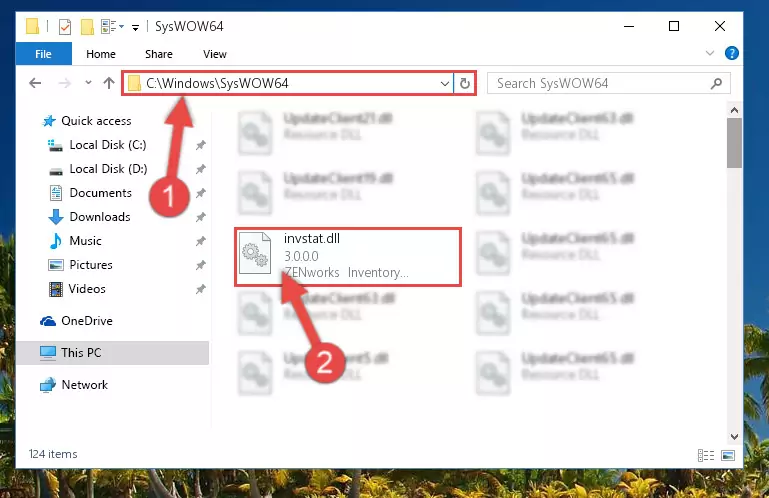
Task: Click the pin icon beside Local Disk (D:)
Action: [x=200, y=169]
